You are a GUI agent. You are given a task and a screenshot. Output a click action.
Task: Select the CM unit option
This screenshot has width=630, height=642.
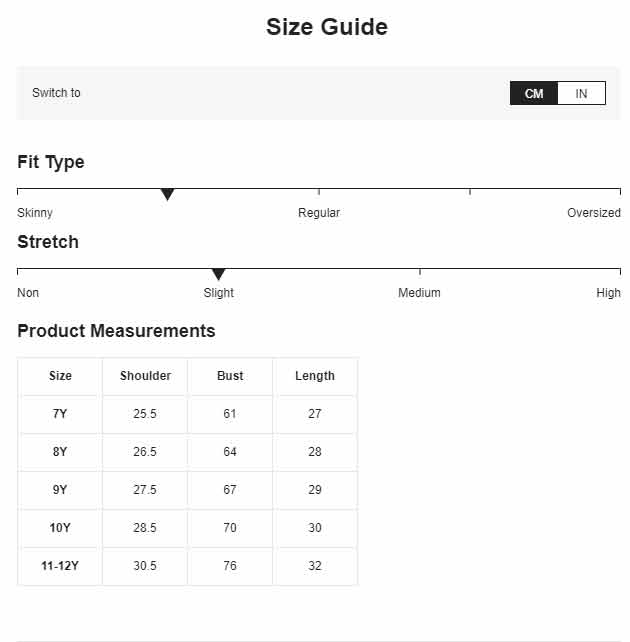point(534,93)
